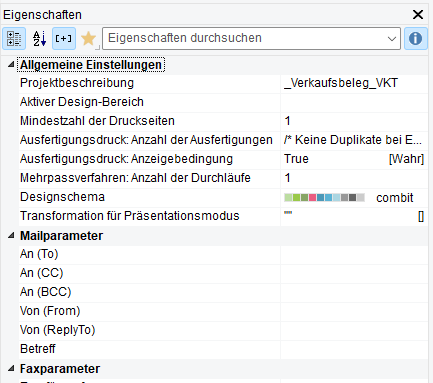Screen dimensions: 433x383
Task: Click the Keine Duplikate bei E... formula value
Action: point(354,140)
